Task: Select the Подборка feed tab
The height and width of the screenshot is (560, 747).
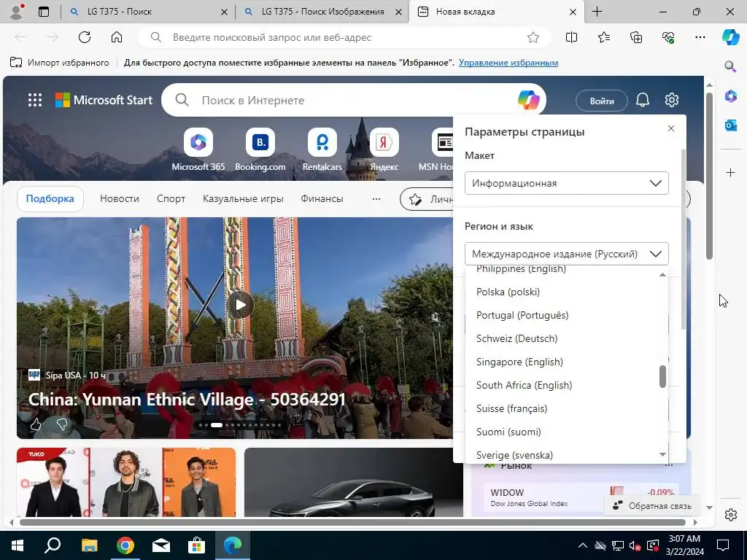Action: tap(50, 198)
